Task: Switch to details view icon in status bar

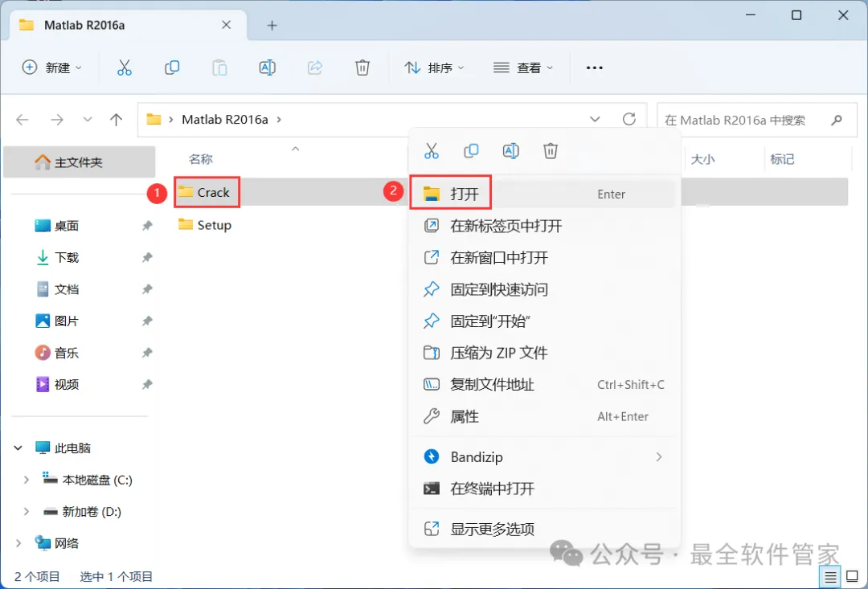Action: coord(830,577)
